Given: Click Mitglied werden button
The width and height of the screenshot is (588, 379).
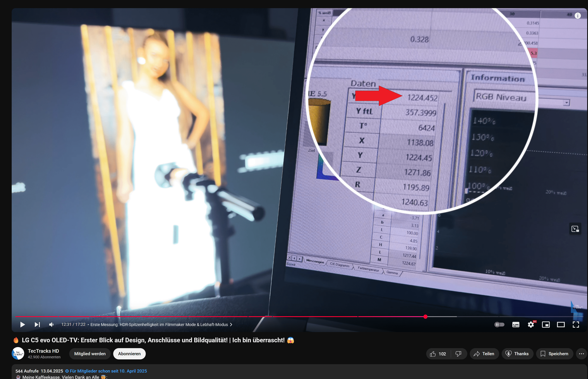Looking at the screenshot, I should 90,354.
